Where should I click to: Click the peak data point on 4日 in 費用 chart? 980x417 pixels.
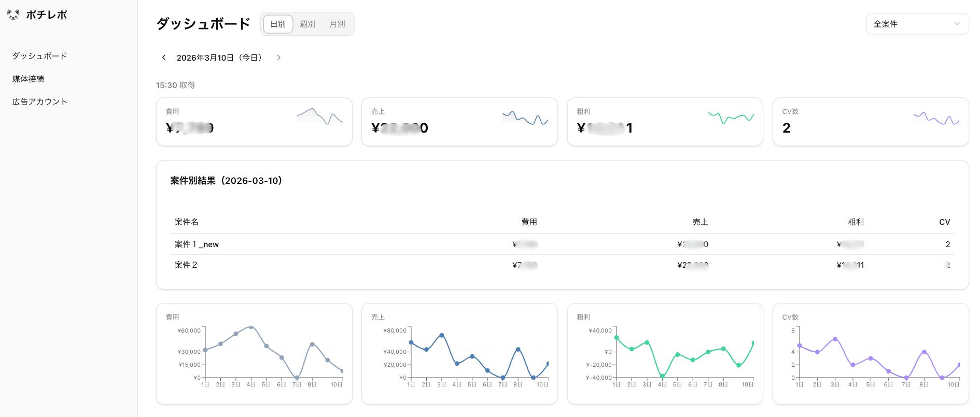coord(251,327)
